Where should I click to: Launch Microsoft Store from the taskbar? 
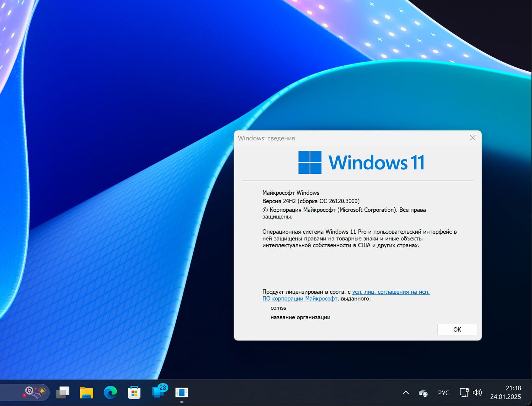point(134,392)
